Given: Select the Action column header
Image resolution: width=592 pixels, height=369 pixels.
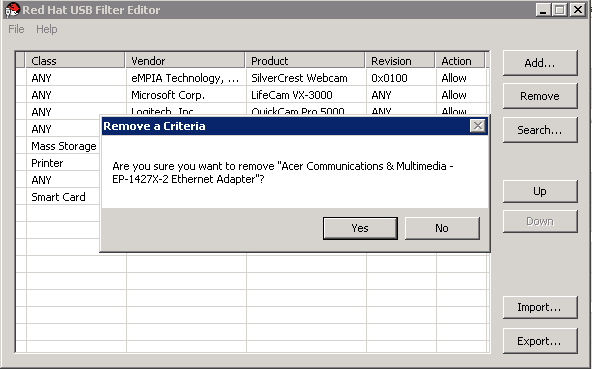Looking at the screenshot, I should point(460,61).
